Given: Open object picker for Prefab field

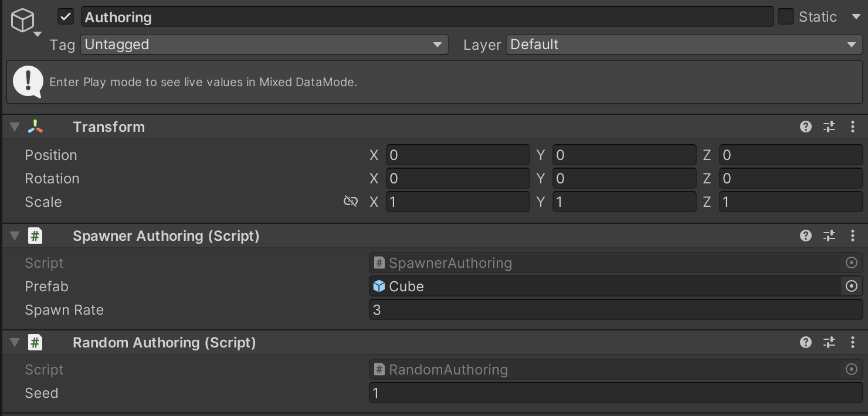Looking at the screenshot, I should pyautogui.click(x=852, y=287).
